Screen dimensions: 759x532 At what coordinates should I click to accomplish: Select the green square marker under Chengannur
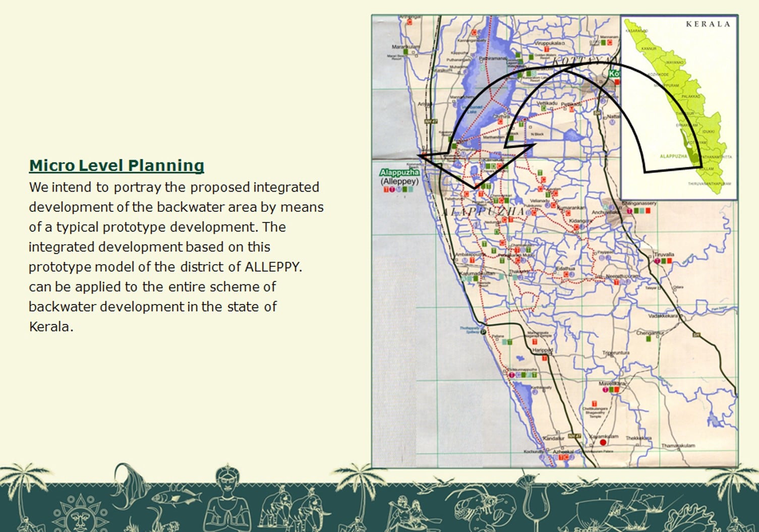coord(649,339)
